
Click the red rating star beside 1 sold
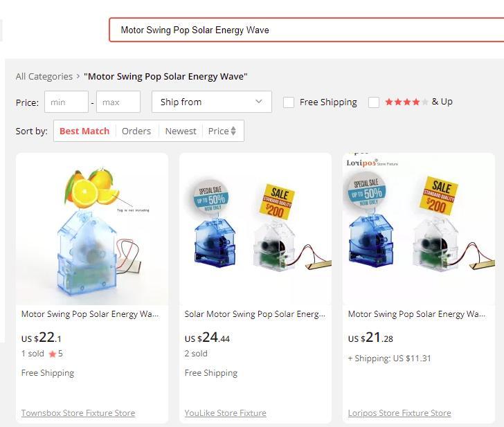click(x=52, y=354)
